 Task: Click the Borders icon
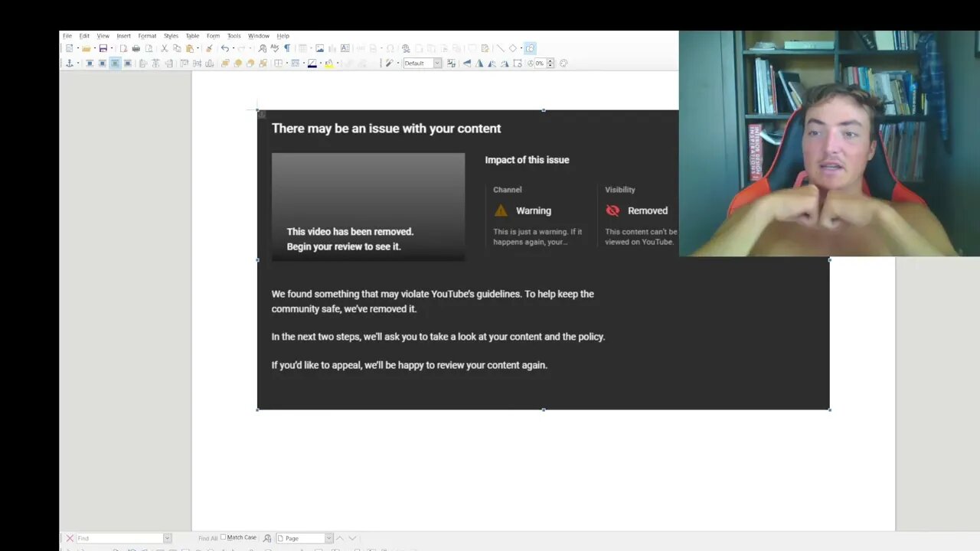279,64
